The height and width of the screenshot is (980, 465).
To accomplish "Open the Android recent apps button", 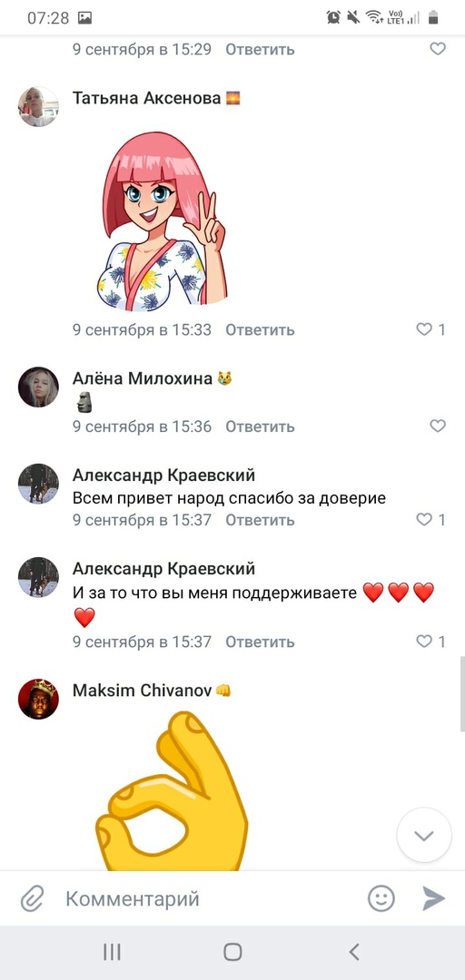I will coord(112,952).
